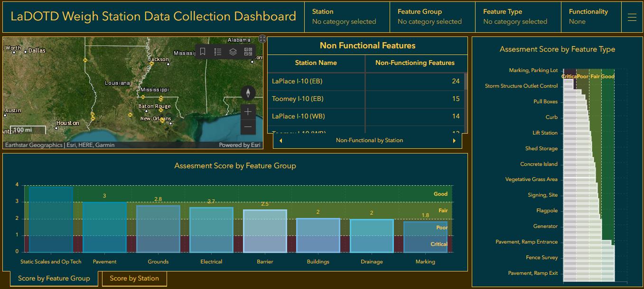Click the Marking, Parking Lot label
Image resolution: width=644 pixels, height=289 pixels.
(533, 70)
